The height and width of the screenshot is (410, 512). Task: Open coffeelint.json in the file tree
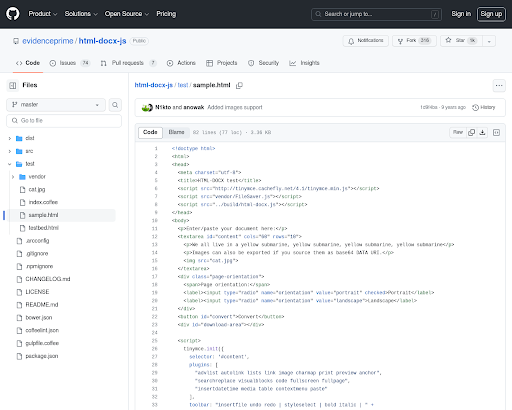pyautogui.click(x=42, y=331)
